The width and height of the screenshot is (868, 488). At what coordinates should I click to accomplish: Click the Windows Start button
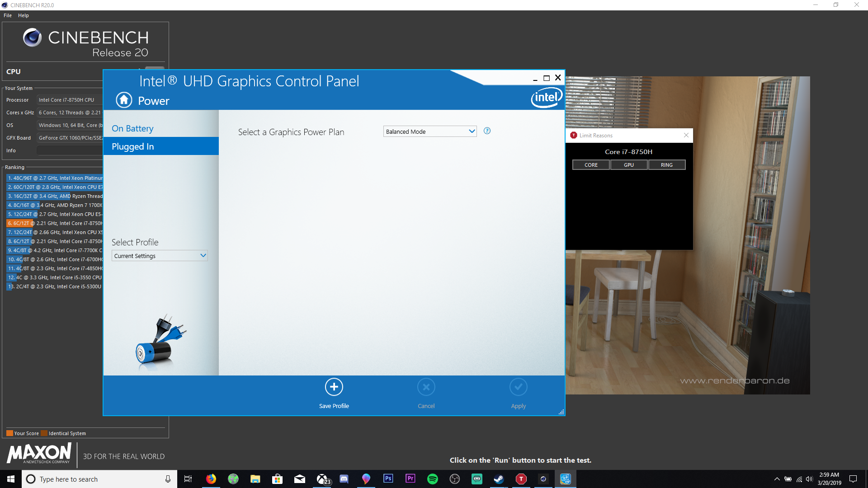pyautogui.click(x=11, y=479)
